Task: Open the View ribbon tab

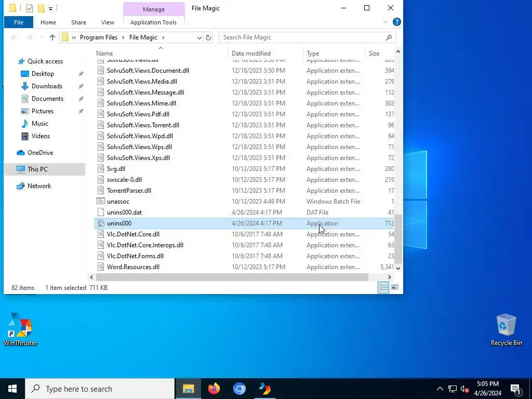Action: tap(108, 22)
